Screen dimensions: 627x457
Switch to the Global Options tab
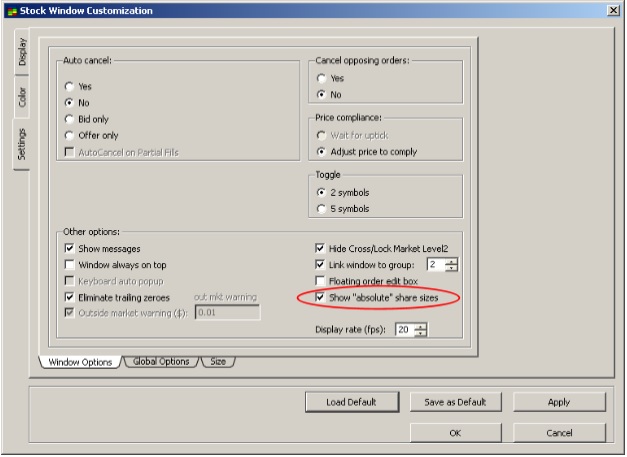click(161, 362)
